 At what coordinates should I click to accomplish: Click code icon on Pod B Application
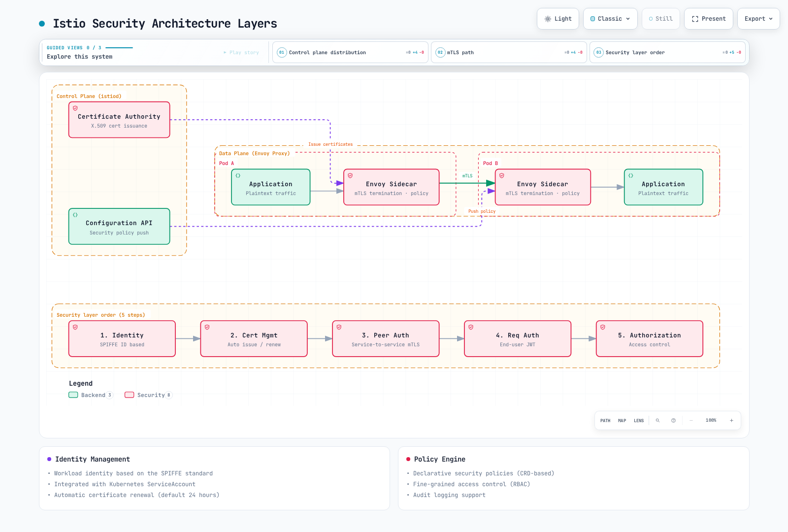[x=631, y=176]
